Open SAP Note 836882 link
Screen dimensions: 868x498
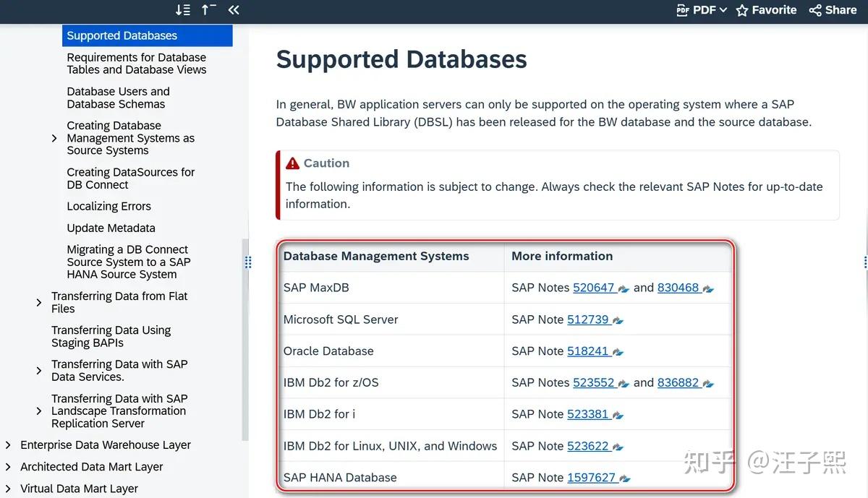click(x=678, y=382)
